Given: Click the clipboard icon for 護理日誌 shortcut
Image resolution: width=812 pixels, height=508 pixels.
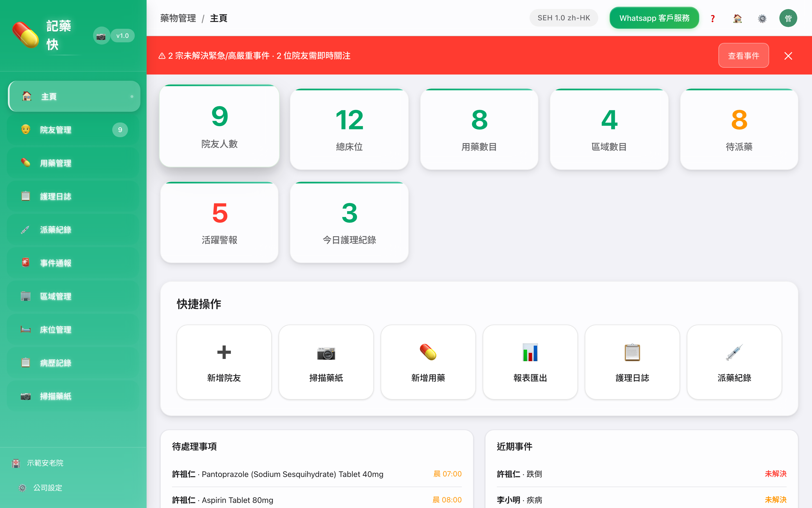Looking at the screenshot, I should click(632, 352).
